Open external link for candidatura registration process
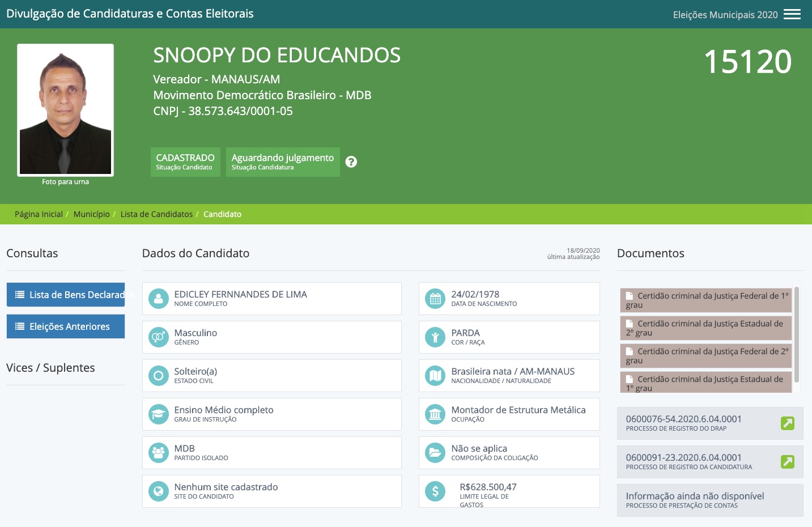 [x=787, y=462]
